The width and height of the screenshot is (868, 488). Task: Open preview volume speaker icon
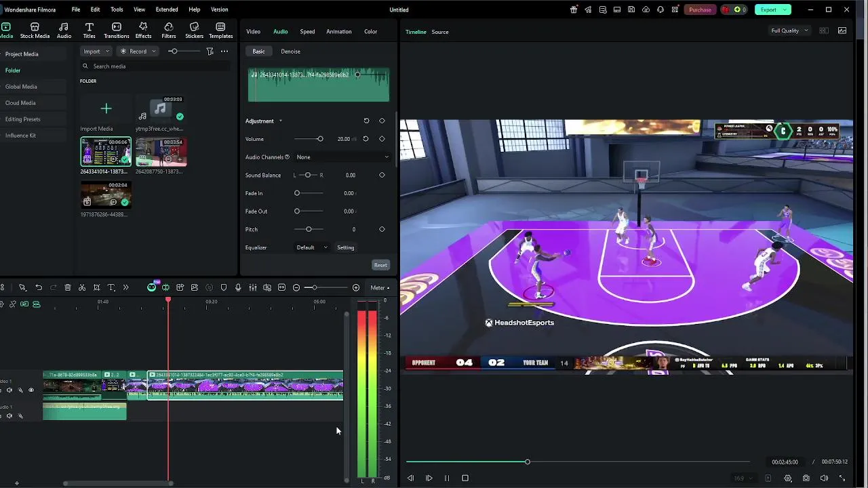pos(825,478)
